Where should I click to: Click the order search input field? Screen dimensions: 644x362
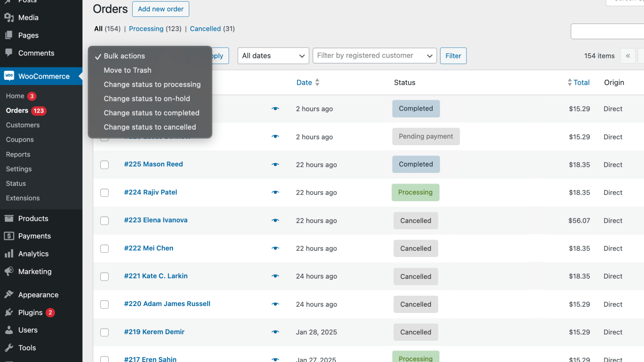click(x=607, y=32)
